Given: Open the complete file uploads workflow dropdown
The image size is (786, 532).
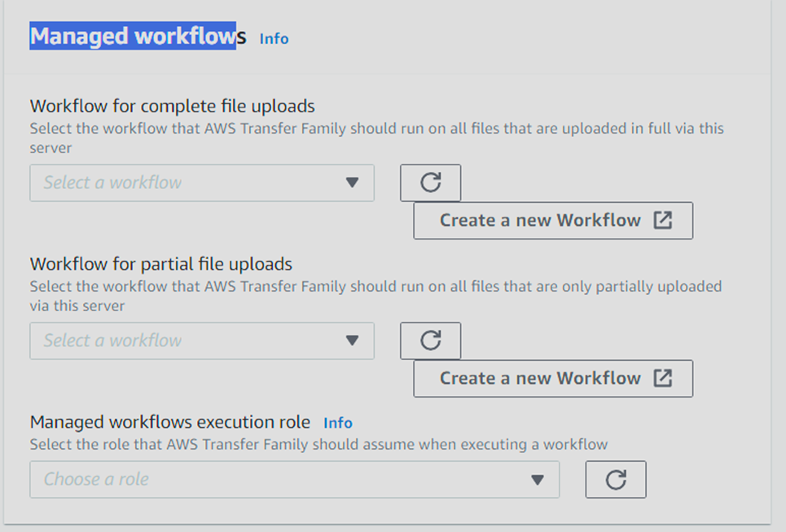Looking at the screenshot, I should click(202, 183).
